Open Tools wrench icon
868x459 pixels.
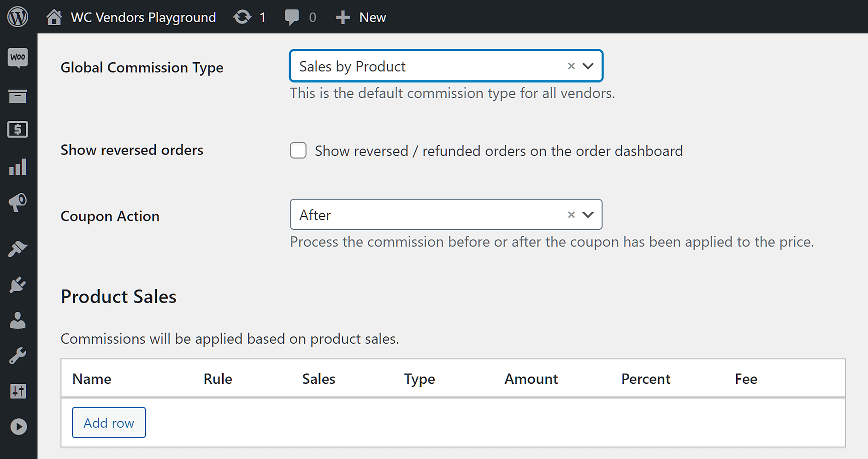pos(18,356)
